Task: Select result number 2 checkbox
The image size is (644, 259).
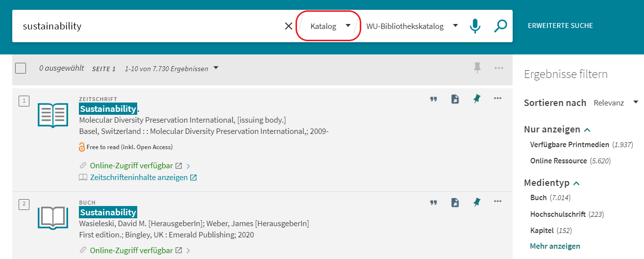Action: (24, 204)
